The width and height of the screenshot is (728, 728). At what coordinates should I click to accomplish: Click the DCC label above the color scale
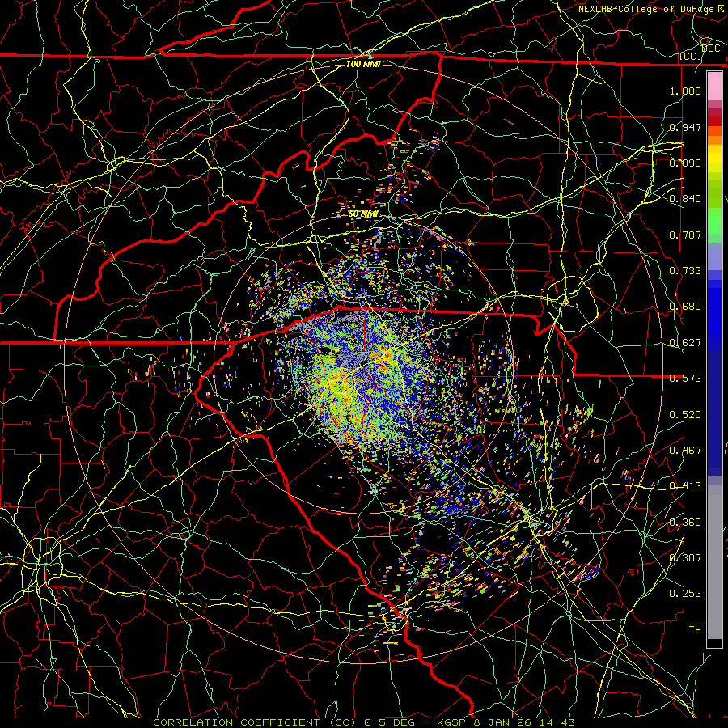(711, 49)
